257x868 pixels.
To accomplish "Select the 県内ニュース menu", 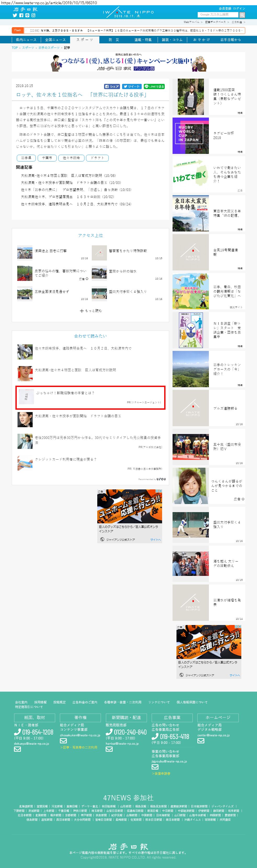I will 26,40.
